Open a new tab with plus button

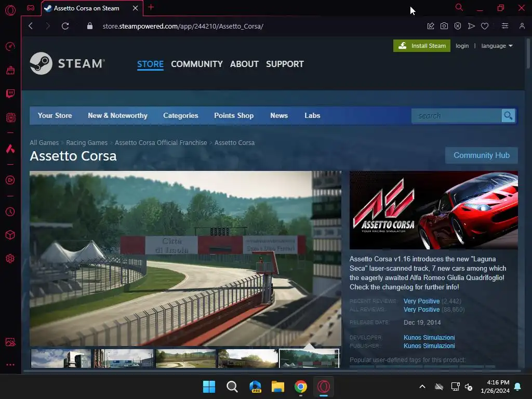tap(151, 7)
